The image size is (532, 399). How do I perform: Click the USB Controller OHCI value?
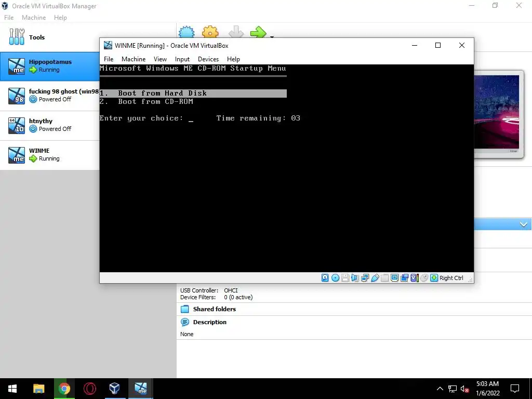(x=231, y=290)
